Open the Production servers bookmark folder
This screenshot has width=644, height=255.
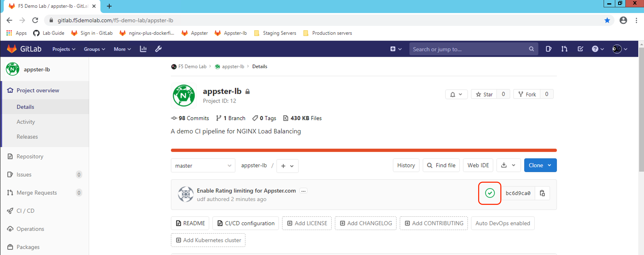[x=327, y=33]
